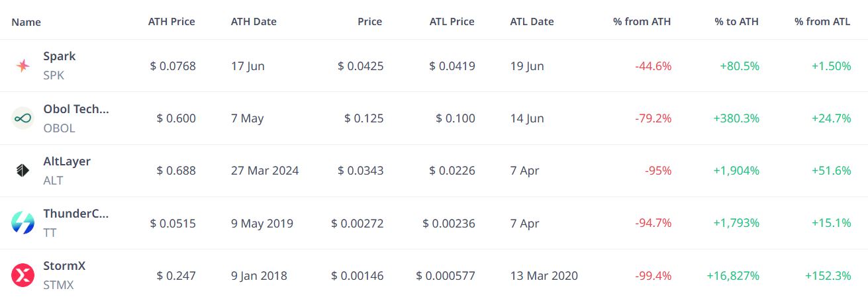
Task: Sort by % from ATL column header
Action: point(822,21)
